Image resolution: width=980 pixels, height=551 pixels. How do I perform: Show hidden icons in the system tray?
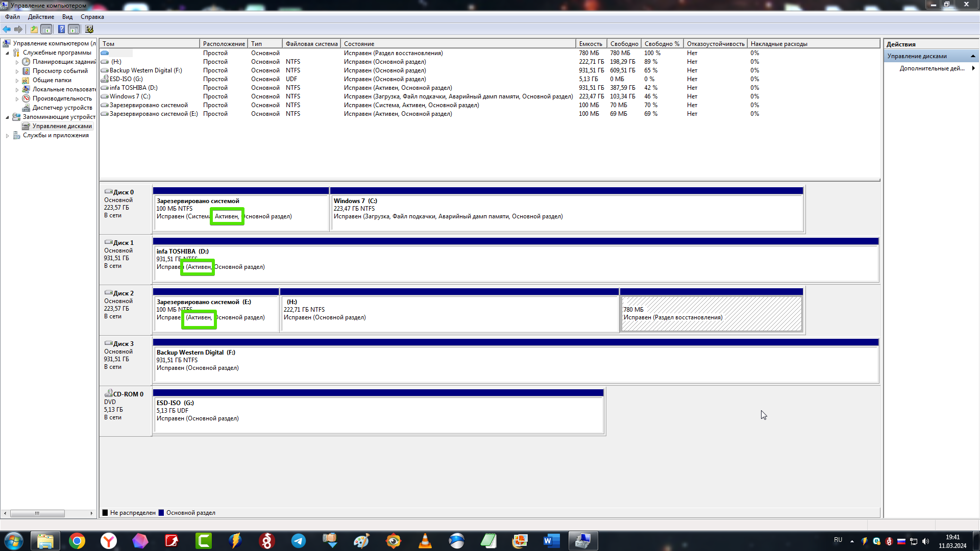(x=851, y=540)
